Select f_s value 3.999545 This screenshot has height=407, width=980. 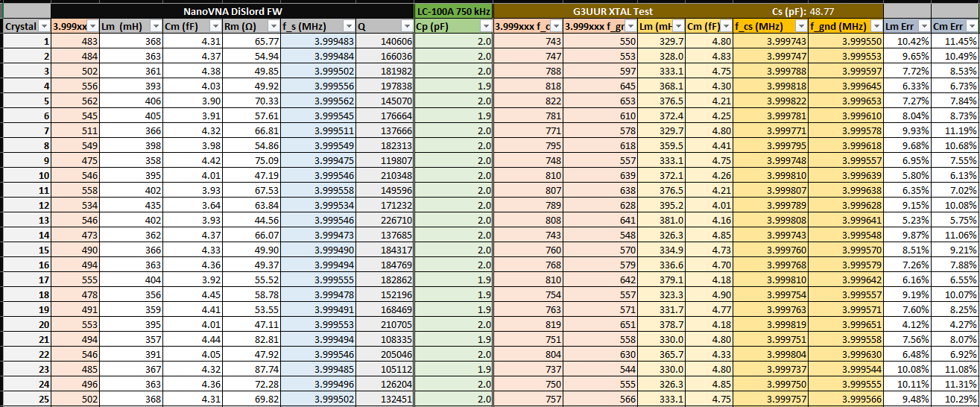[318, 116]
